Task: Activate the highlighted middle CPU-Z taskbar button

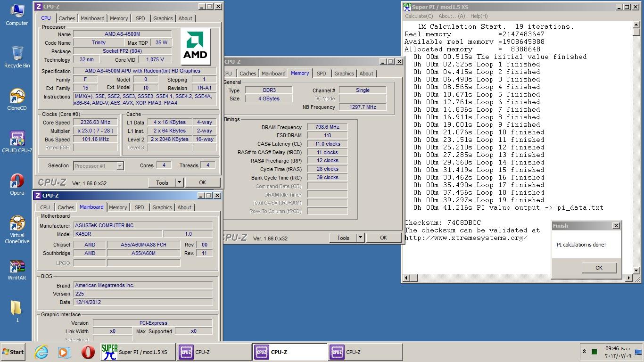Action: click(290, 352)
